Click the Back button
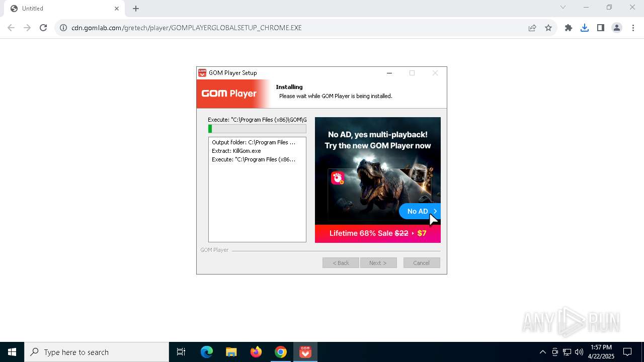The width and height of the screenshot is (644, 362). [x=341, y=263]
